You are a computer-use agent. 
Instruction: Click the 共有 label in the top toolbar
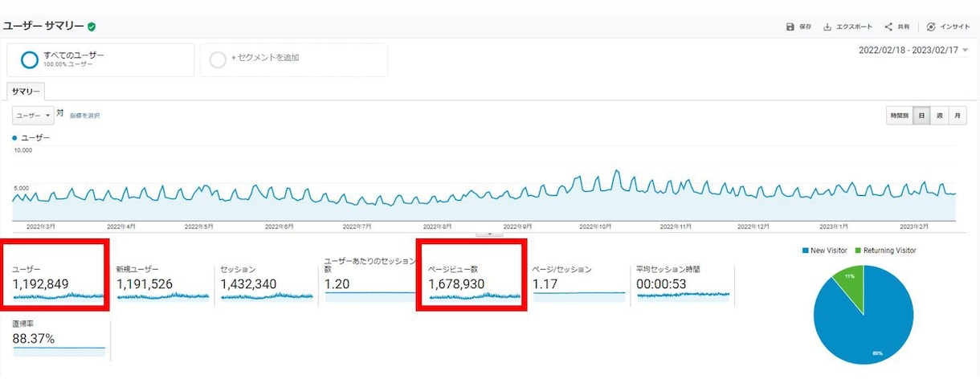904,26
